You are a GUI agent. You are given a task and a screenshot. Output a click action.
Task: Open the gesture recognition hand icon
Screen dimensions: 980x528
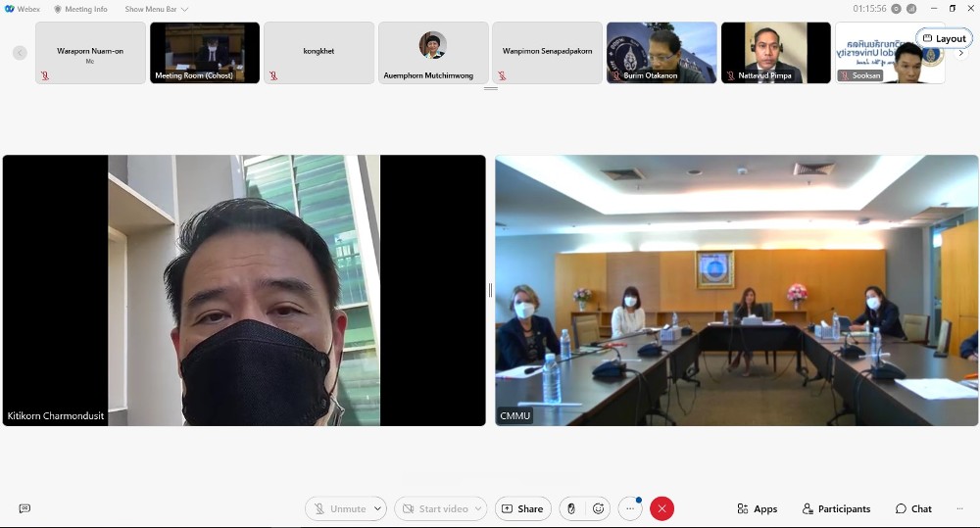571,508
